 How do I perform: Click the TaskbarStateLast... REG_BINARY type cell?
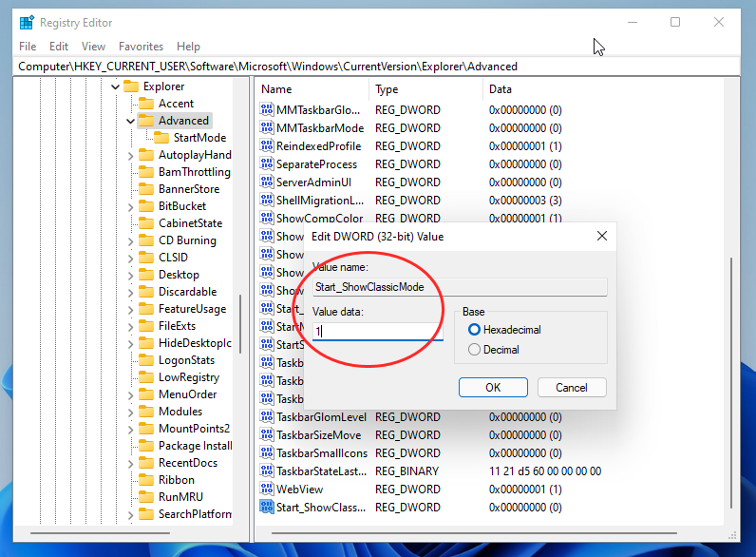406,471
